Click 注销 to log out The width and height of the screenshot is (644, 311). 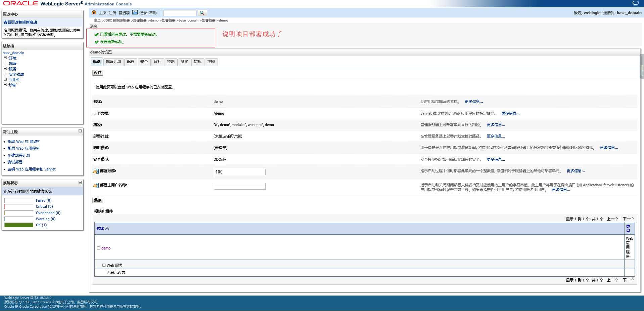point(112,13)
